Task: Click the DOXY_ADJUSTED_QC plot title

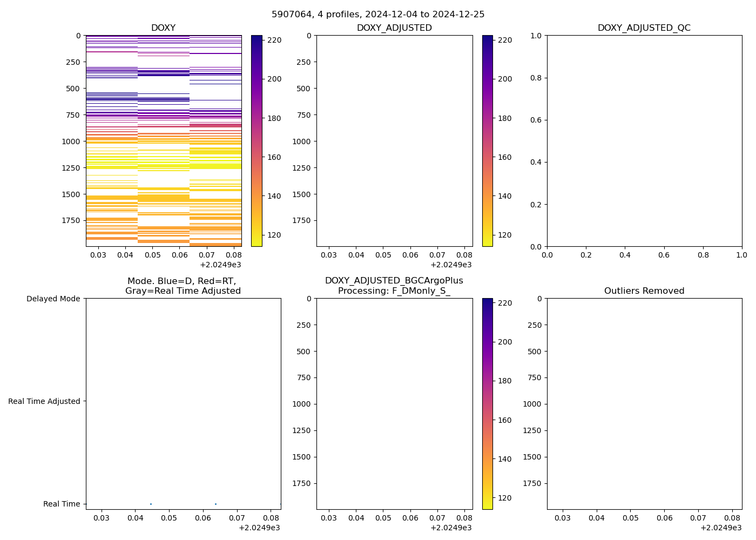Action: (644, 28)
